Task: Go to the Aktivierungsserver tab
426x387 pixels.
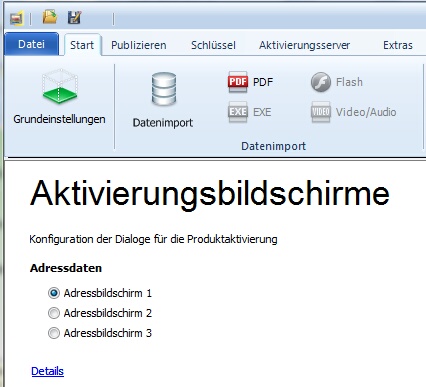Action: point(304,45)
